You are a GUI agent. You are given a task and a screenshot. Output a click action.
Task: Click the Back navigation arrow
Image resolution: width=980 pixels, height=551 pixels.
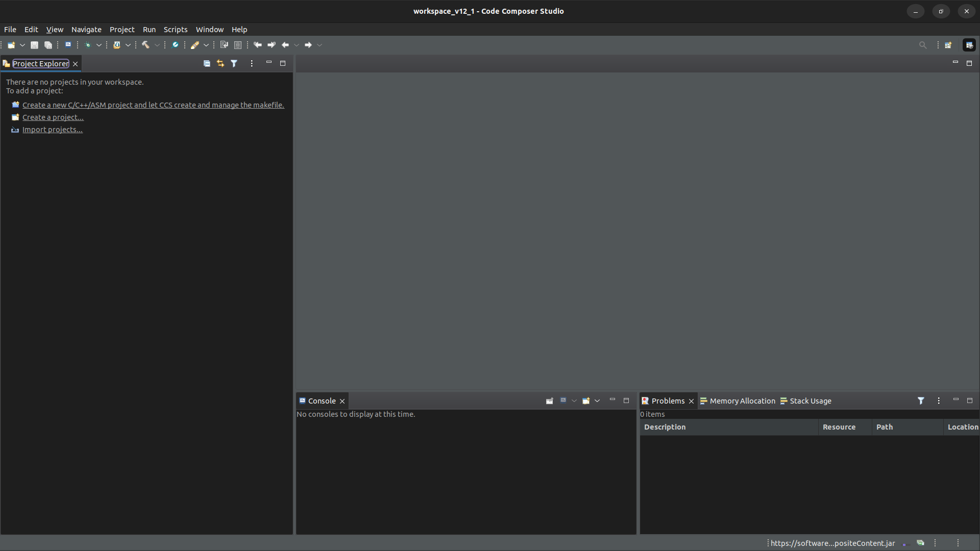coord(285,45)
